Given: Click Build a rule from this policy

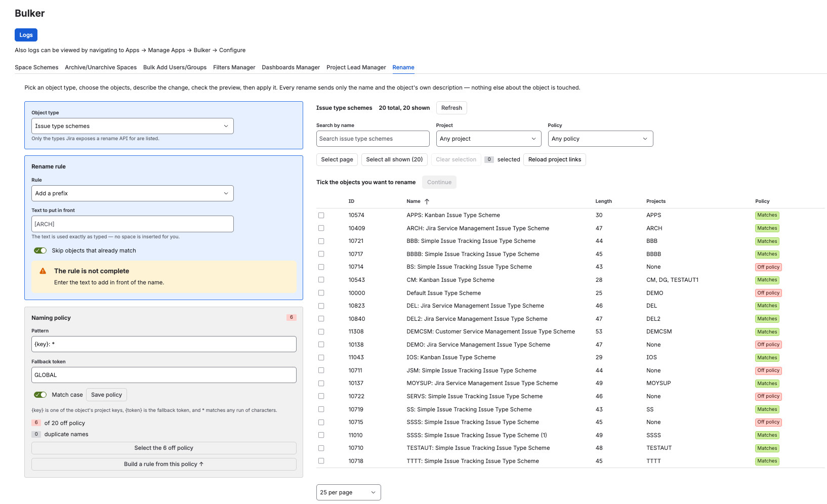Looking at the screenshot, I should (163, 464).
